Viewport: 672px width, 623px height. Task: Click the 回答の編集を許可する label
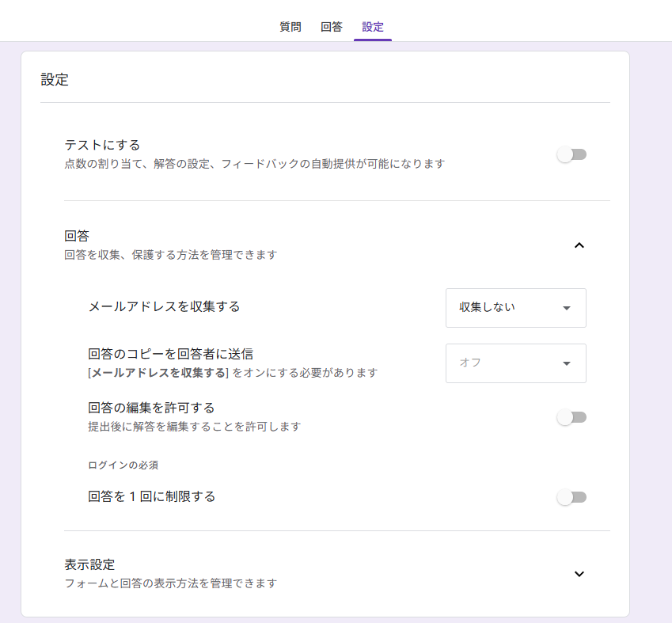(151, 408)
